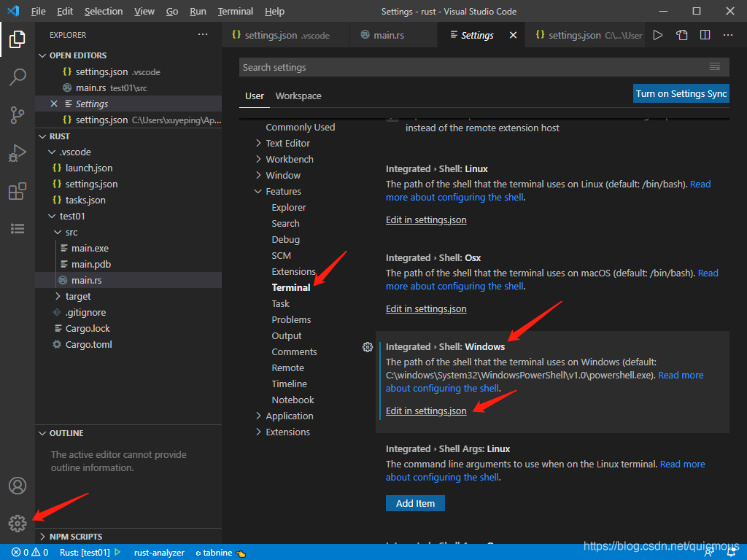Viewport: 747px width, 560px height.
Task: Expand Window settings category
Action: (258, 175)
